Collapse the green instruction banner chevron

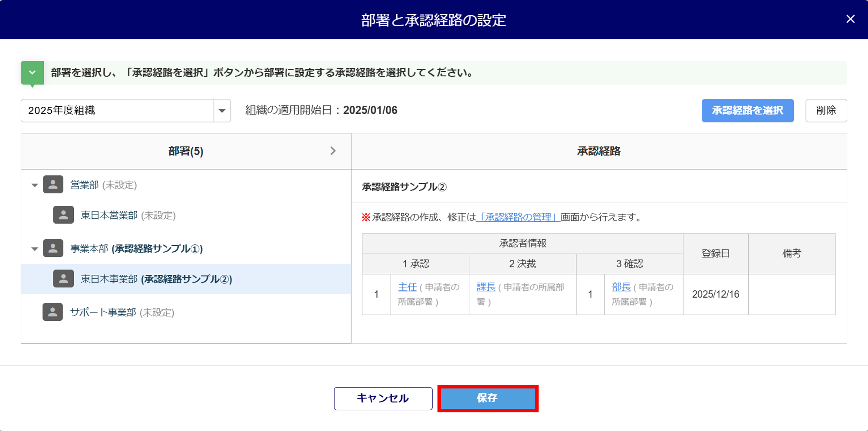(33, 73)
